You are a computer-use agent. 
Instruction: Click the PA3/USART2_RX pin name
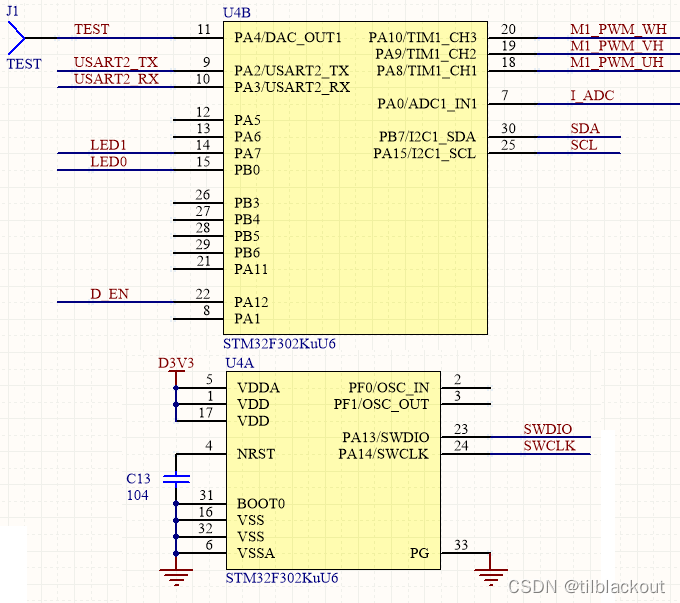tap(292, 87)
